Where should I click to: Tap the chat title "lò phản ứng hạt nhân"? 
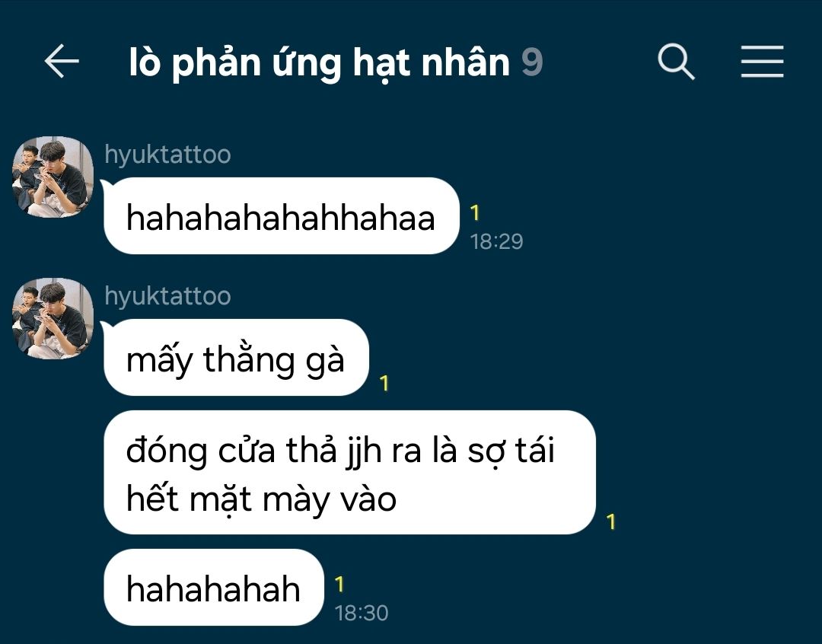coord(319,63)
